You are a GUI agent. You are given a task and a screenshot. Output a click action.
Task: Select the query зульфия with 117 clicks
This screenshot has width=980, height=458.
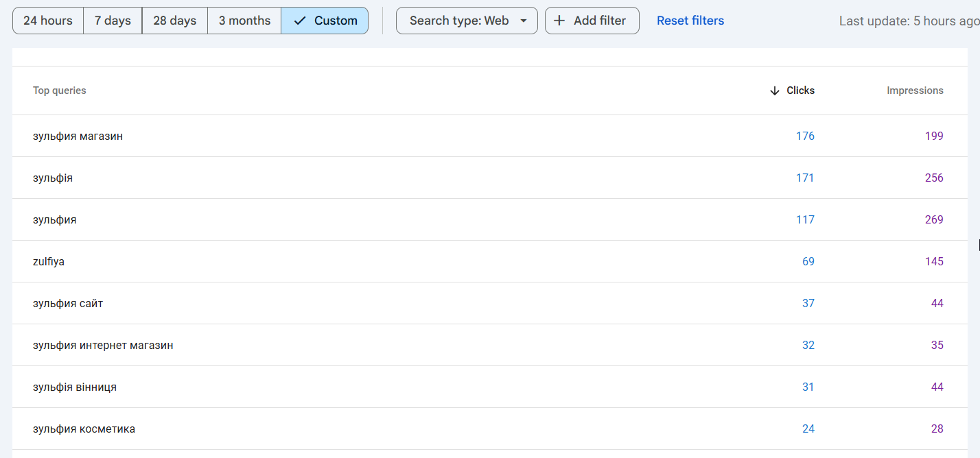(x=55, y=219)
